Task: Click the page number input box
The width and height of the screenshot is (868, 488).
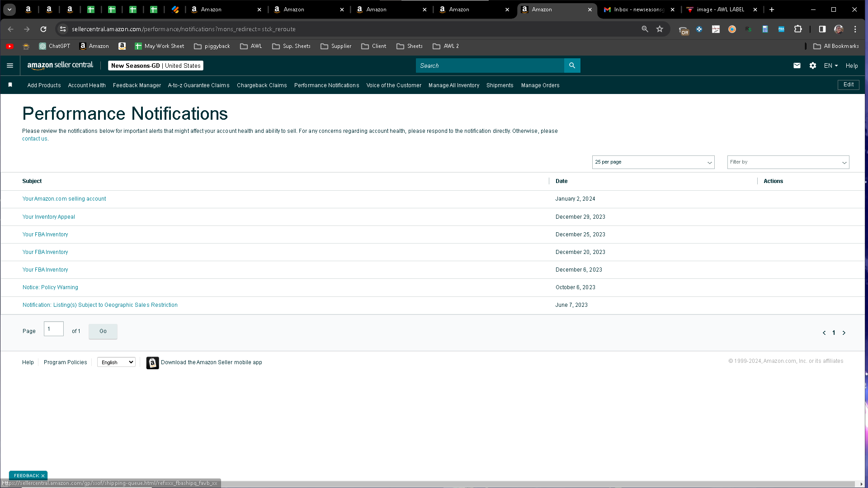Action: pos(54,329)
